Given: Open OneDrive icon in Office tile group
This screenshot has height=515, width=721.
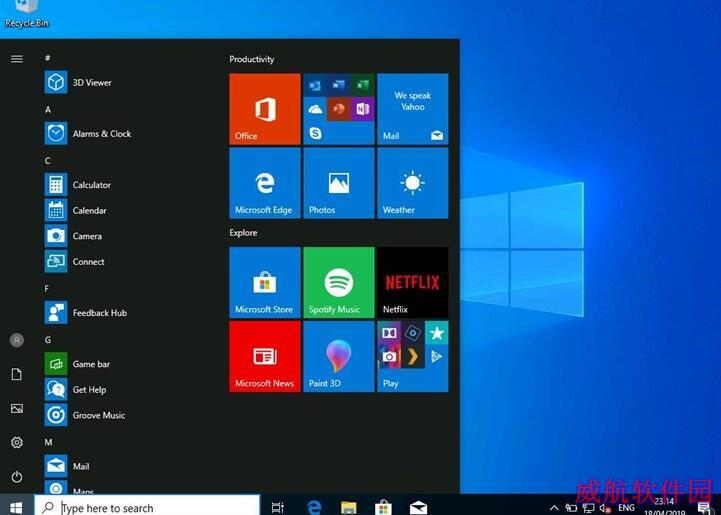Looking at the screenshot, I should (x=315, y=109).
